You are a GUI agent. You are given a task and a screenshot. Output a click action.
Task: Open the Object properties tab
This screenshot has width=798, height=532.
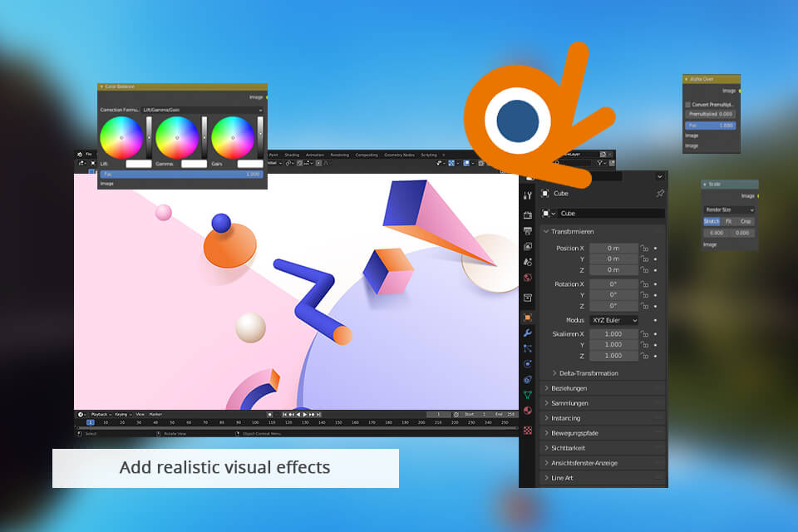point(528,318)
